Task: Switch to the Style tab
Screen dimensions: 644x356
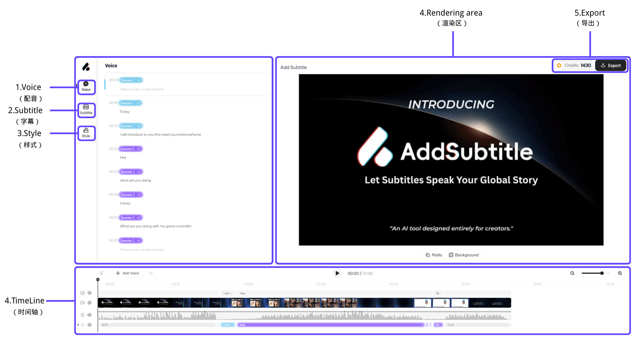Action: (x=86, y=133)
